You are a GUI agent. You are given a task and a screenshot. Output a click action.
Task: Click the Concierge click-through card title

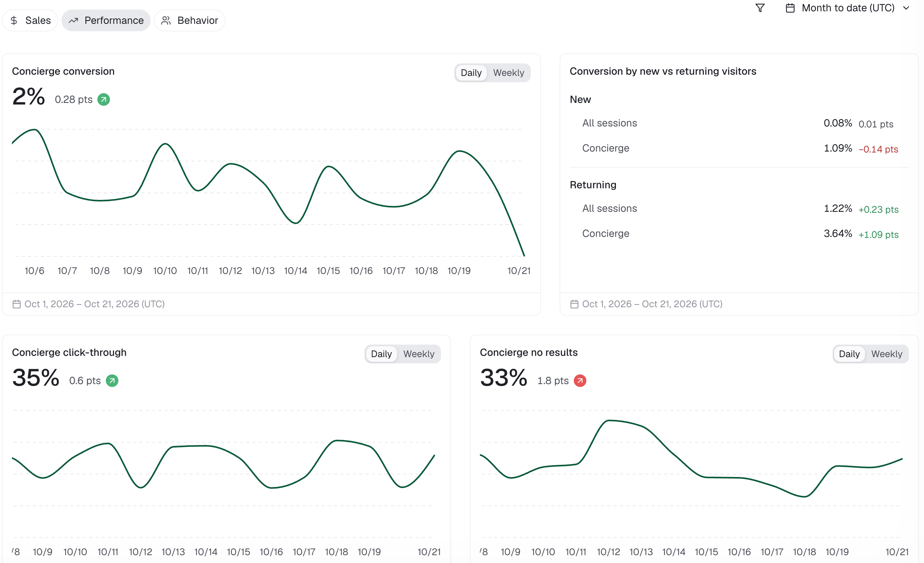click(69, 352)
